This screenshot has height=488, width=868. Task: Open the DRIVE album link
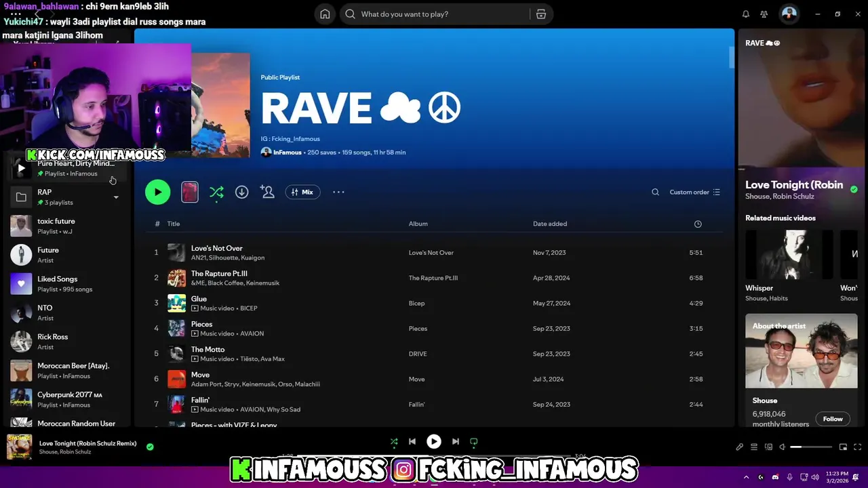(418, 354)
